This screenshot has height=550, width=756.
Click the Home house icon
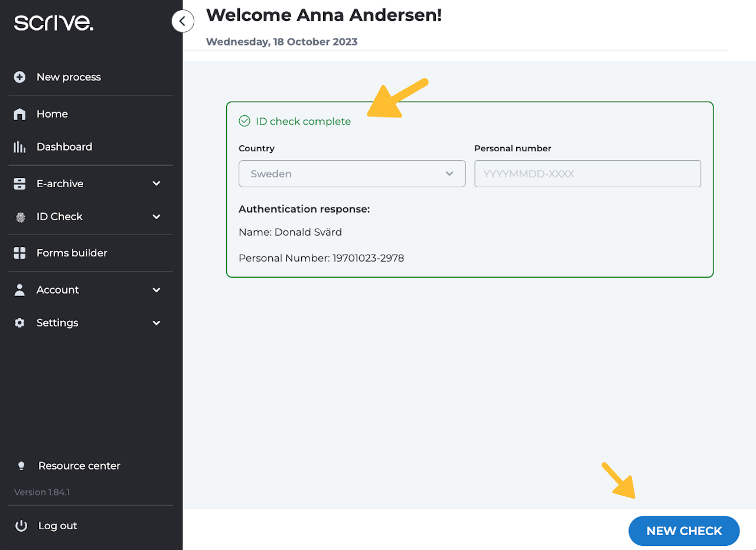tap(19, 114)
